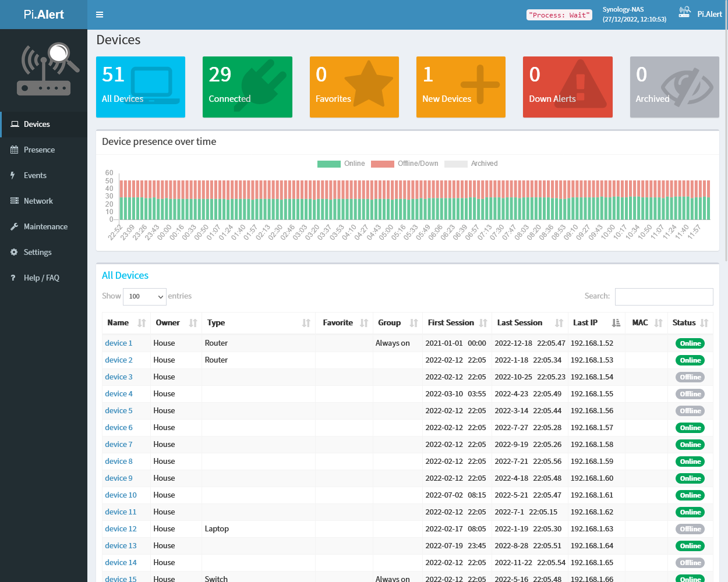Open Presence in the sidebar menu
The height and width of the screenshot is (582, 728).
[39, 150]
